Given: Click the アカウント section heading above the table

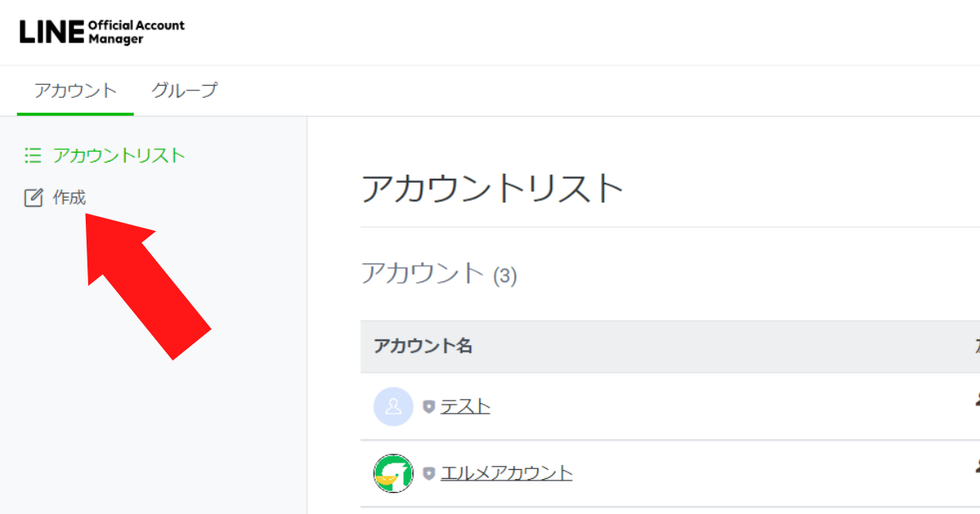Looking at the screenshot, I should [x=423, y=273].
